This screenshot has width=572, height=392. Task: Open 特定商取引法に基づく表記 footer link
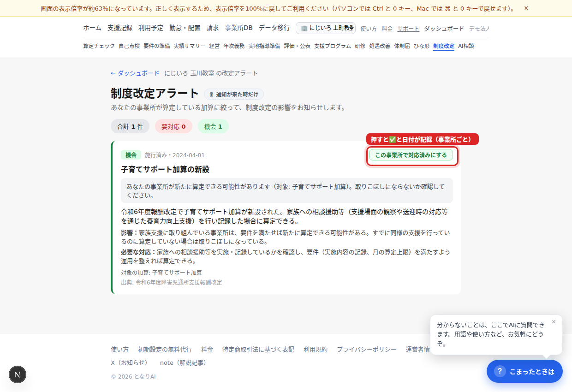(258, 350)
